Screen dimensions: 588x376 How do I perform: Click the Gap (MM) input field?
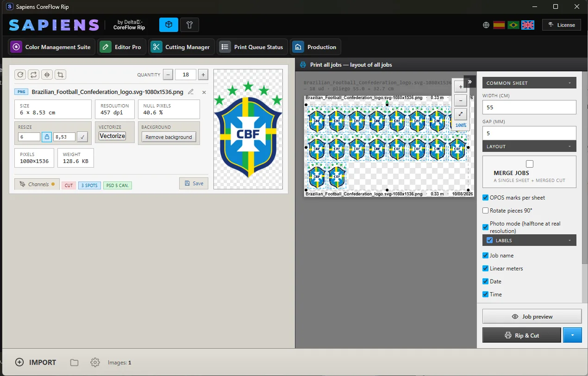(x=529, y=133)
